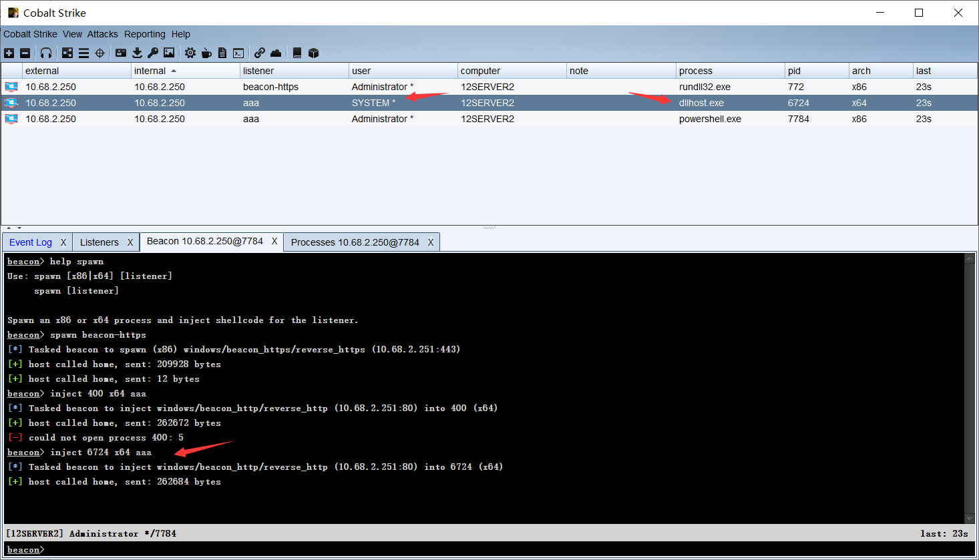979x560 pixels.
Task: Switch to the Processes 10.68.2.250@7784 tab
Action: [355, 242]
